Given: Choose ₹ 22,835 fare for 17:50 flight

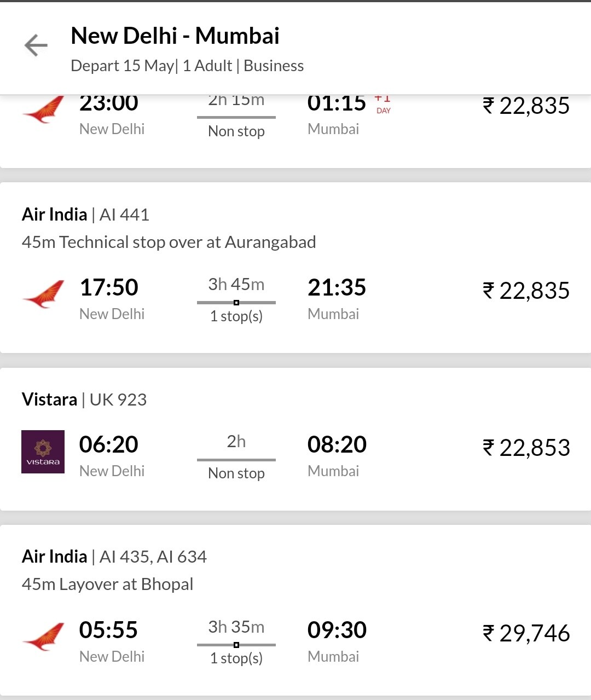Looking at the screenshot, I should (x=526, y=291).
